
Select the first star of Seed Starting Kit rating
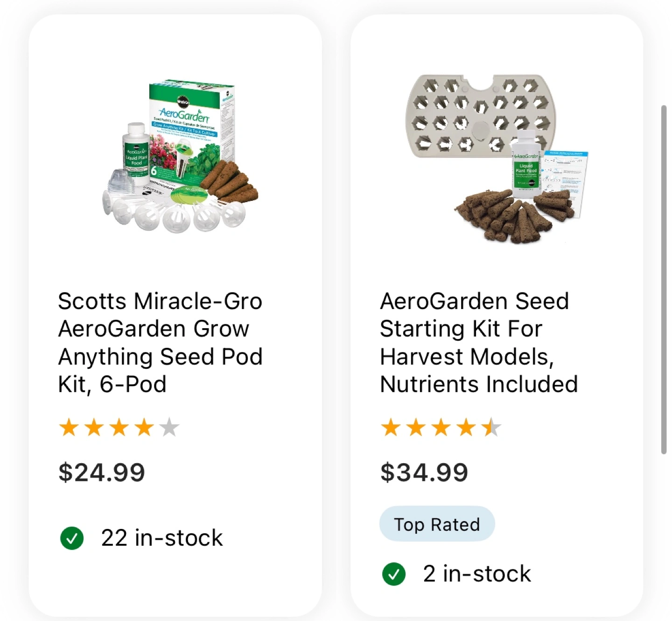(x=391, y=427)
